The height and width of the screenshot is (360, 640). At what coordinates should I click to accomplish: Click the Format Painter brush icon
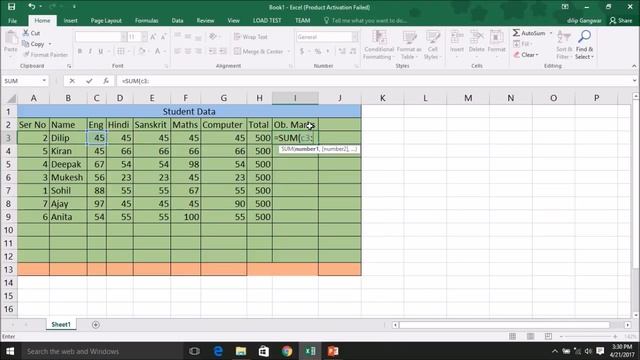[26, 54]
